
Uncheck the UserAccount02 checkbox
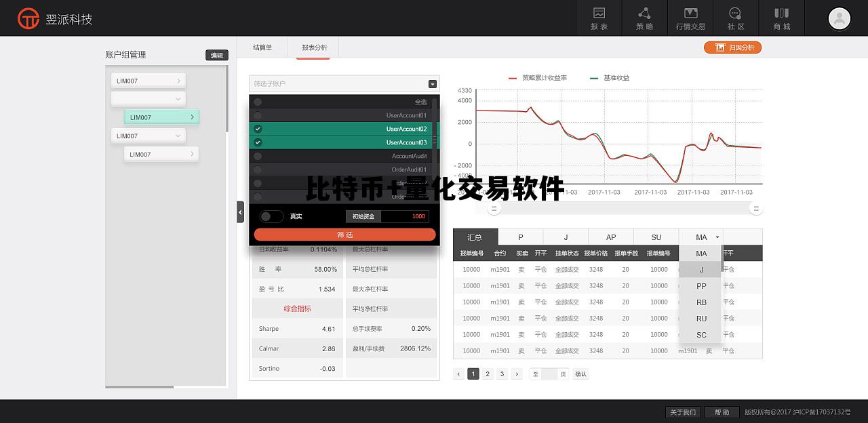[258, 129]
